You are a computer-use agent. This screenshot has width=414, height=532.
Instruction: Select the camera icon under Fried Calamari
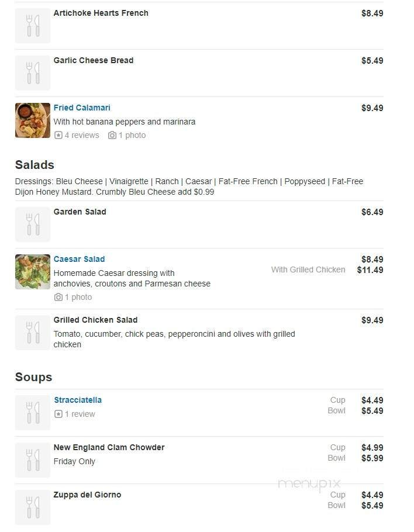point(112,135)
